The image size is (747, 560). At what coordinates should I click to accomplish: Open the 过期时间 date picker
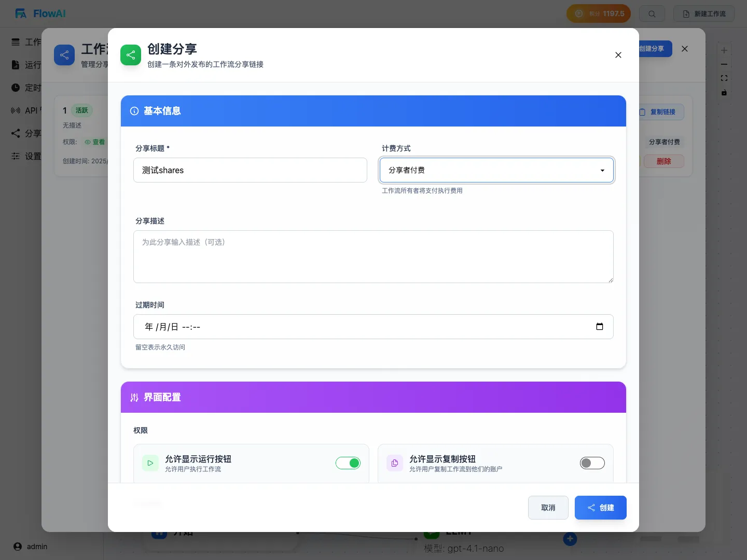600,327
